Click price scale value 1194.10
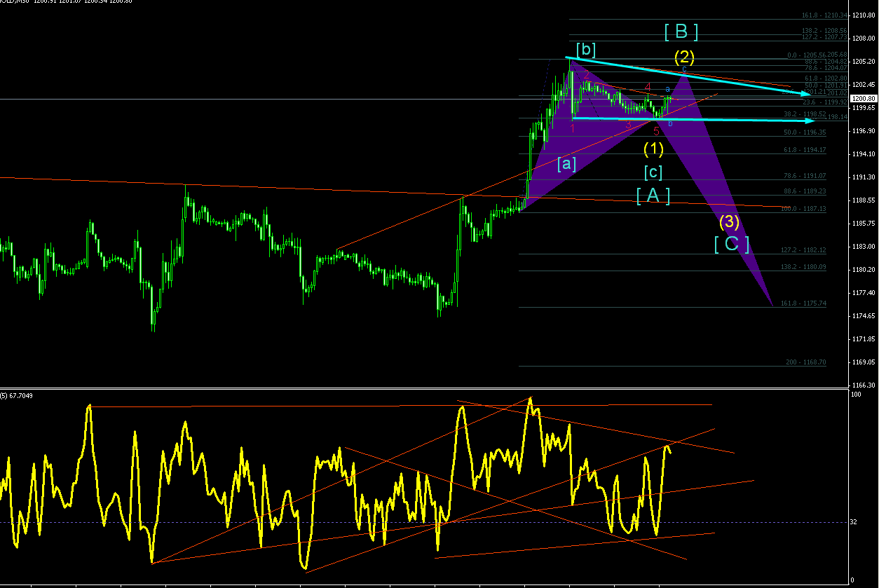879x588 pixels. (x=865, y=153)
